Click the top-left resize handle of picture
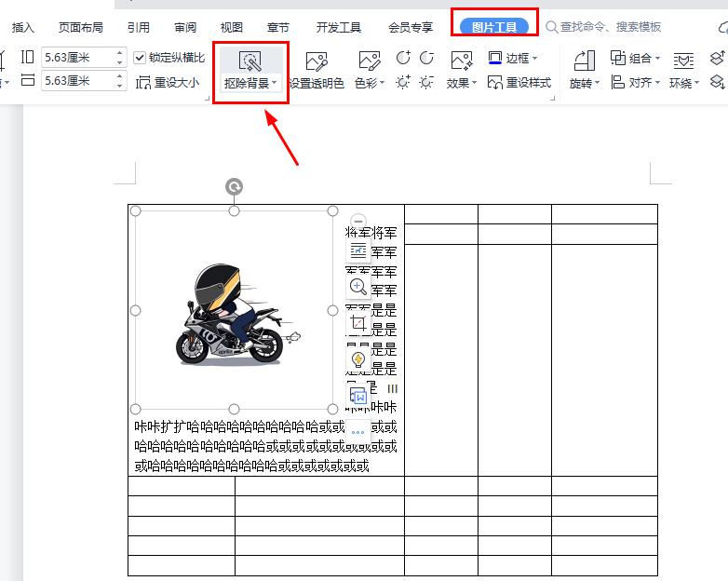 (136, 210)
